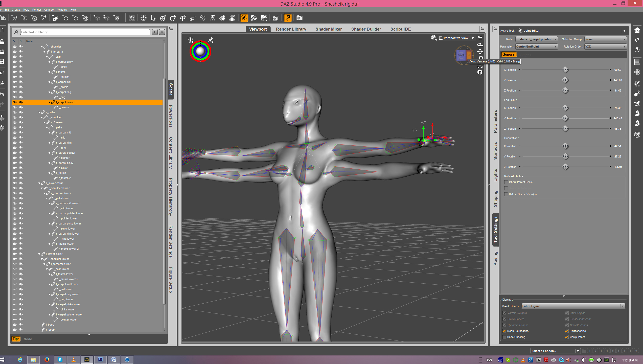Enable Inherit Parent Scale checkbox
Screen dimensions: 643x364
pos(506,182)
